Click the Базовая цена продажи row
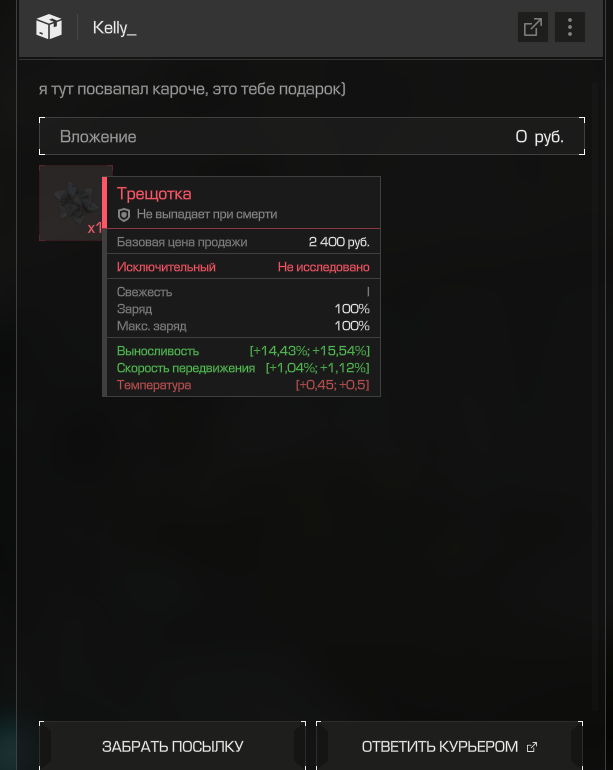Screen dimensions: 613x770 coord(243,242)
